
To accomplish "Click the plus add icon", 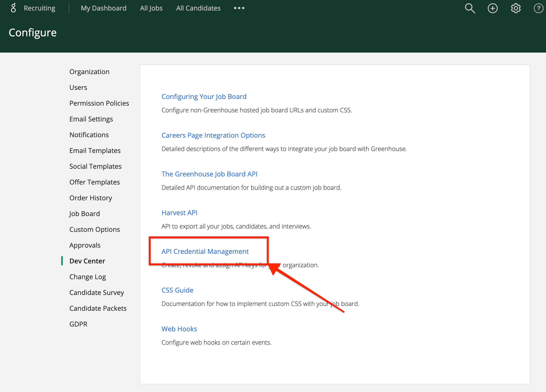I will [x=493, y=8].
